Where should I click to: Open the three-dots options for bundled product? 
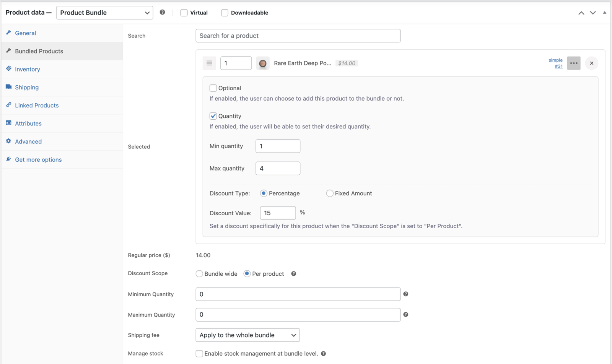[573, 63]
